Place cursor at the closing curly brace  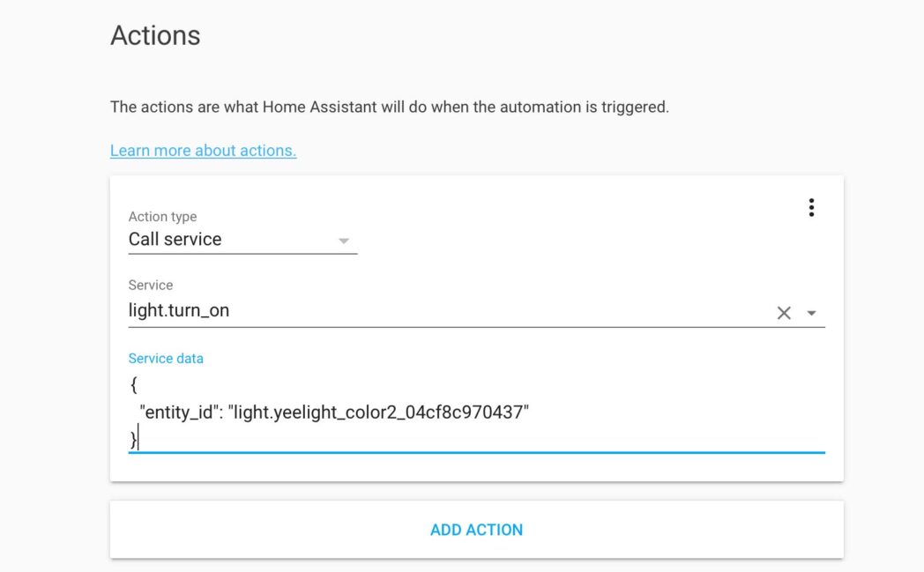click(133, 438)
